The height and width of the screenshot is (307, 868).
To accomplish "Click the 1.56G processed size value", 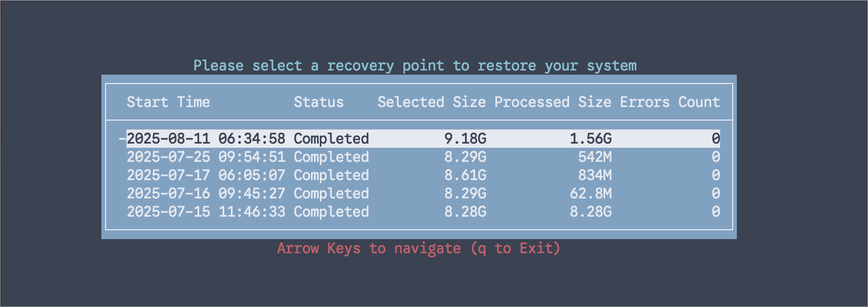I will click(x=591, y=139).
